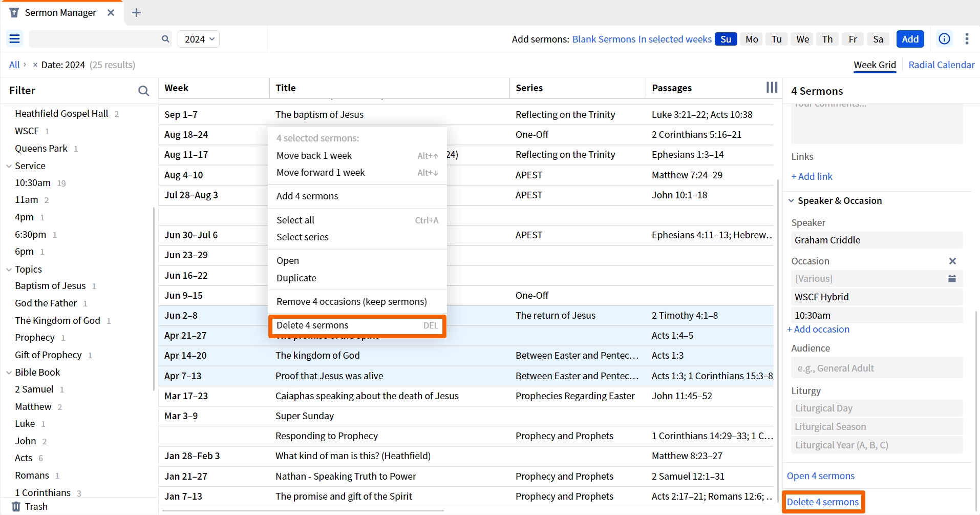The image size is (980, 515).
Task: Collapse the Bible Book filter group
Action: coord(9,373)
